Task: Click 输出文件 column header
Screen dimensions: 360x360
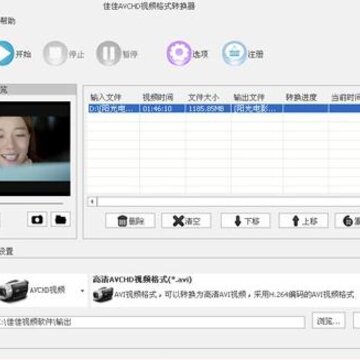Action: tap(249, 97)
